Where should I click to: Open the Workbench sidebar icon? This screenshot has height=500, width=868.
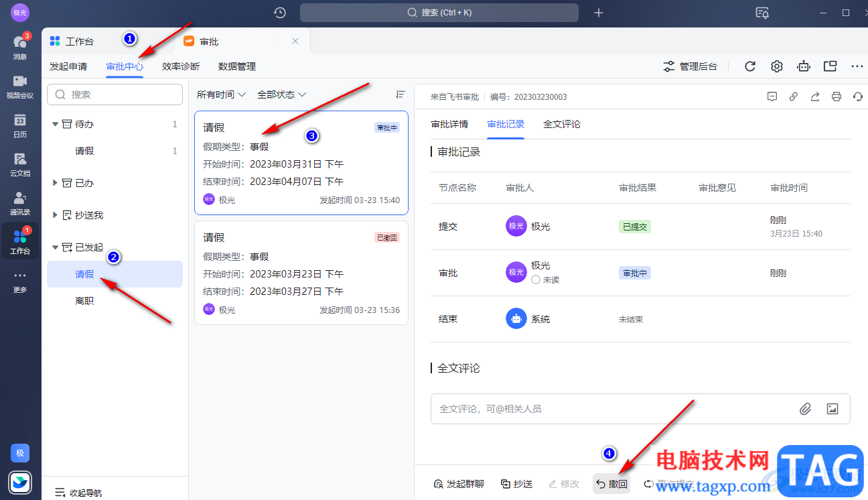click(20, 242)
